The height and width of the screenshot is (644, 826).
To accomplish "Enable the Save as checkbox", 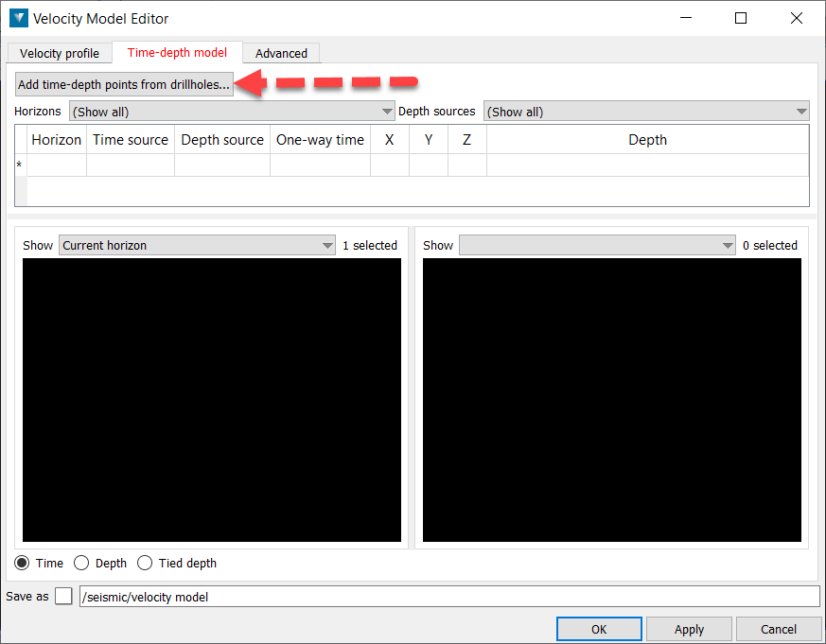I will point(63,596).
